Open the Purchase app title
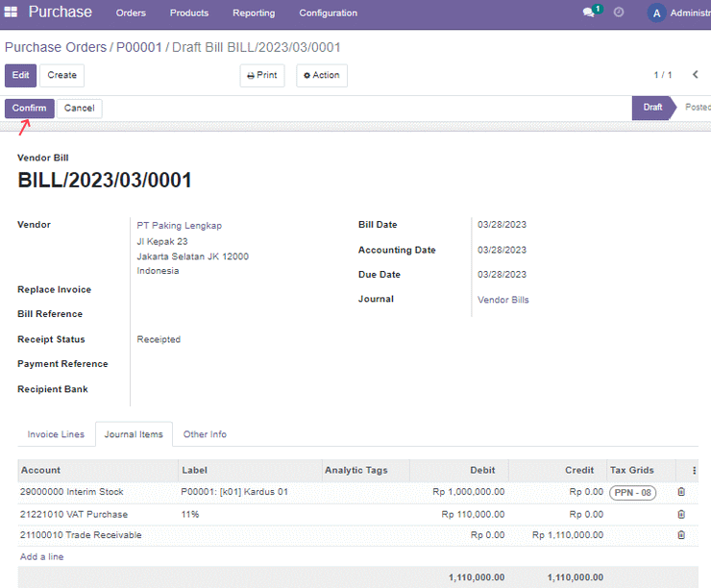The height and width of the screenshot is (588, 711). point(60,12)
